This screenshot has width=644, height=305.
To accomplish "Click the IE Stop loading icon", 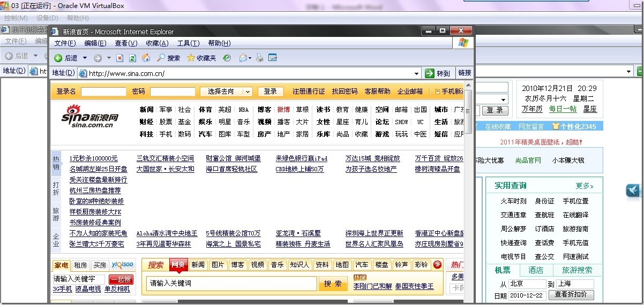I will pos(120,58).
